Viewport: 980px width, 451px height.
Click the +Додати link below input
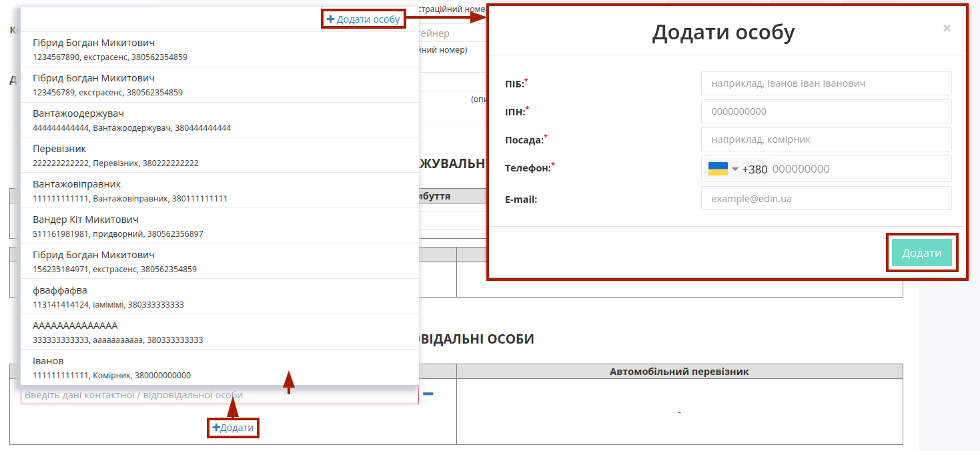coord(233,427)
